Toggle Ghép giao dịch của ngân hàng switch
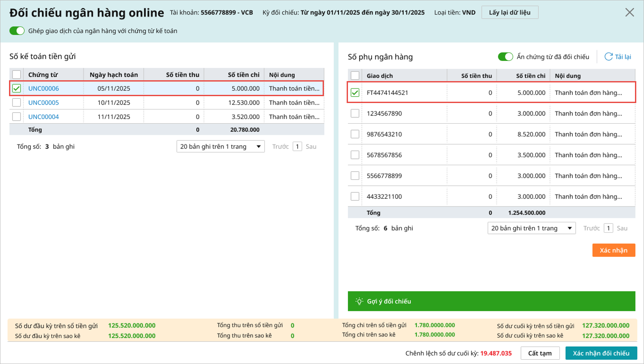644x364 pixels. 17,31
